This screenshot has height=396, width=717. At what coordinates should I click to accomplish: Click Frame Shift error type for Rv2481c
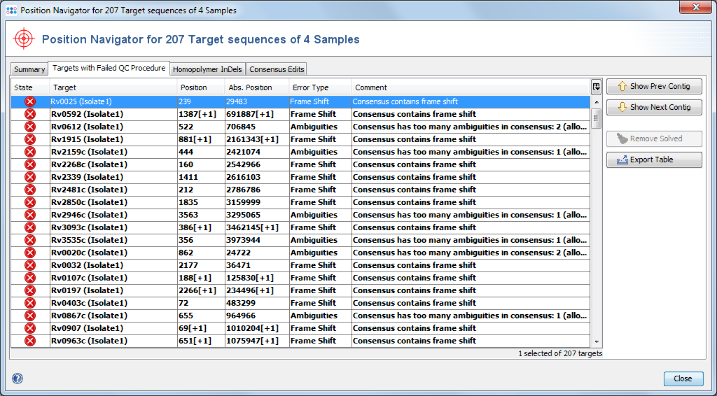[320, 190]
